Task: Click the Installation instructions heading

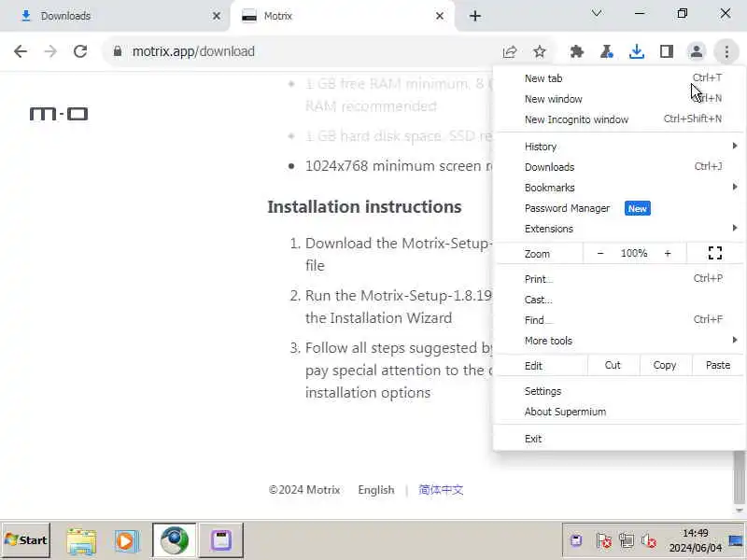Action: point(364,206)
